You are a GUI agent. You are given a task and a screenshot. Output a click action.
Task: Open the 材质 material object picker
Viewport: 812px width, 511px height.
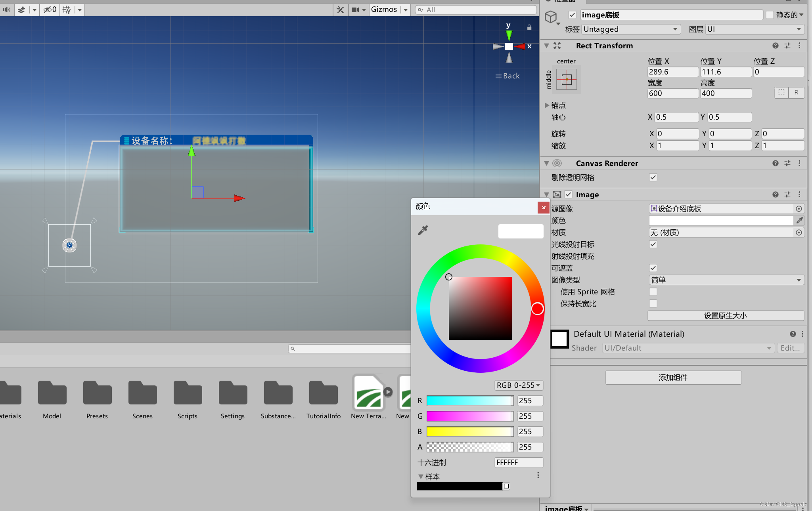[x=799, y=233]
